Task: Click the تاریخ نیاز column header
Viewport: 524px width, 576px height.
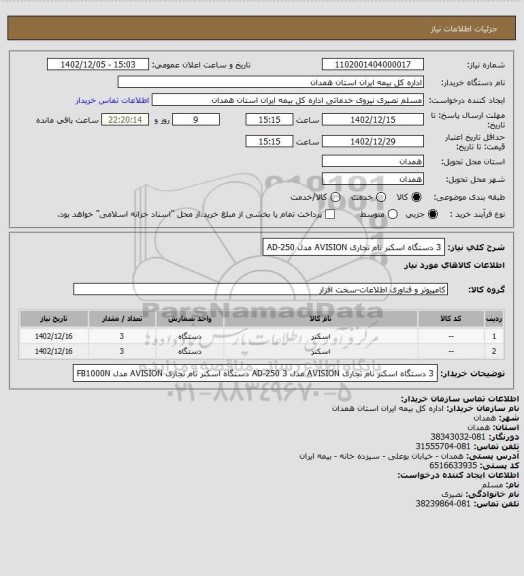Action: click(x=54, y=319)
